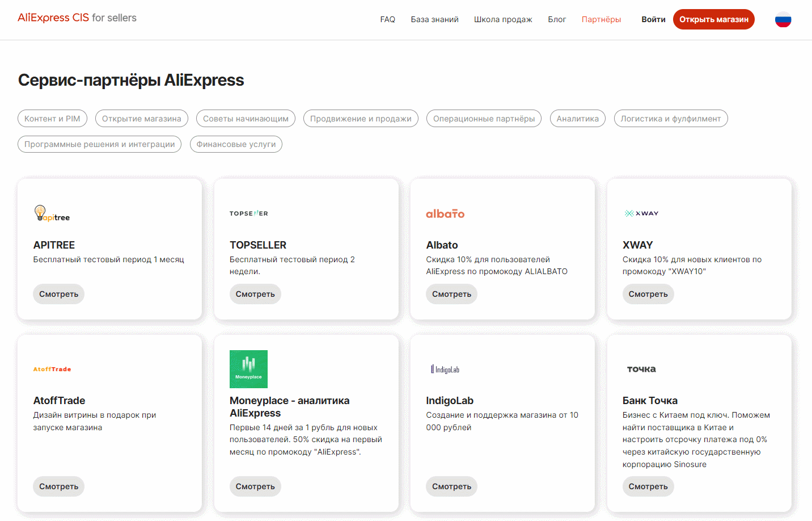Image resolution: width=812 pixels, height=521 pixels.
Task: Click the Topseller logo image
Action: (248, 213)
